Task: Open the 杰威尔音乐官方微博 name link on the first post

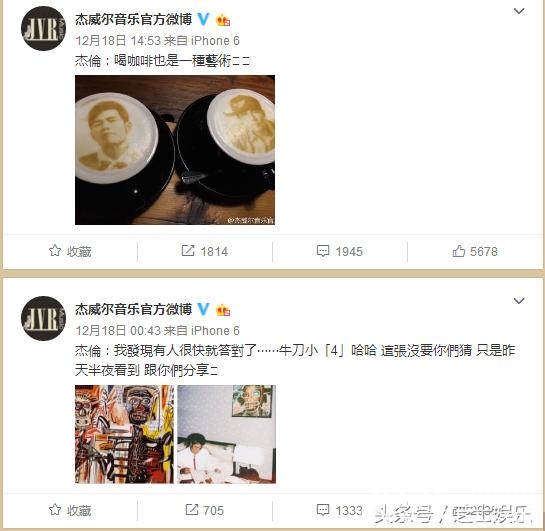Action: click(133, 19)
